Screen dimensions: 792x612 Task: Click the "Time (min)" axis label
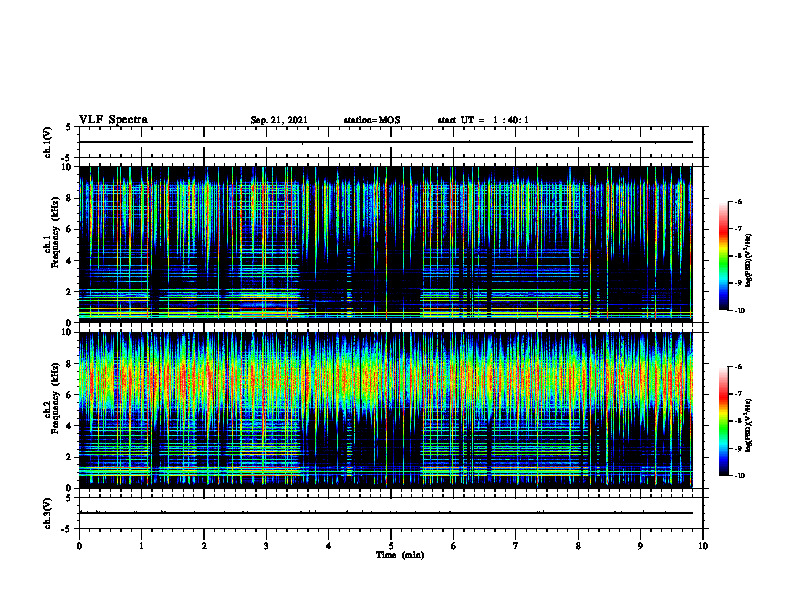400,555
